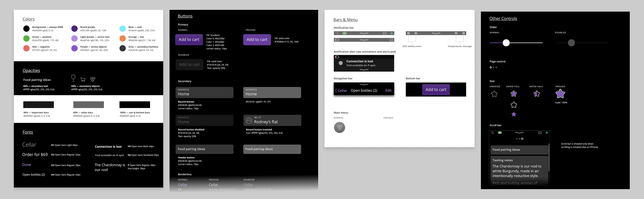
Task: Click the Disabled slider grey thumb
Action: pos(571,43)
